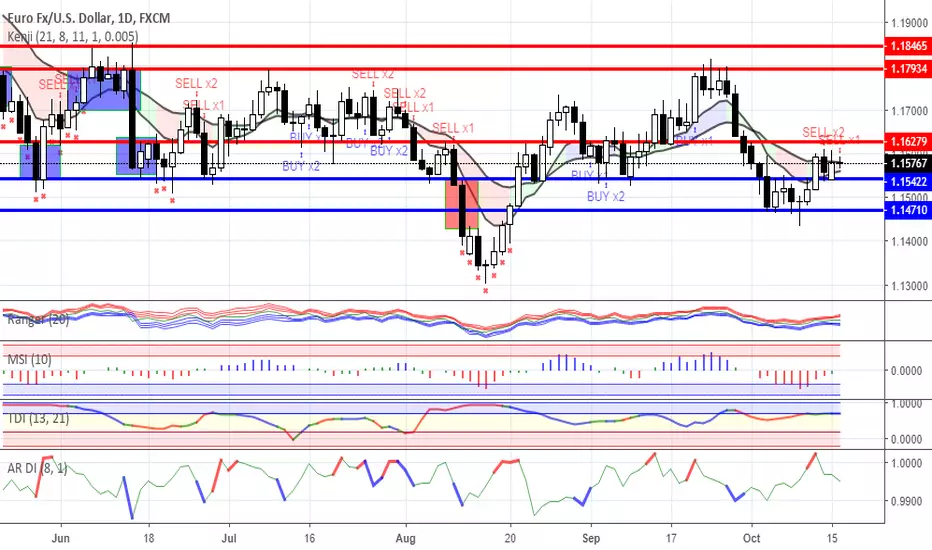Select the red shaded rectangle in mid-August
Image resolution: width=932 pixels, height=550 pixels.
[461, 204]
